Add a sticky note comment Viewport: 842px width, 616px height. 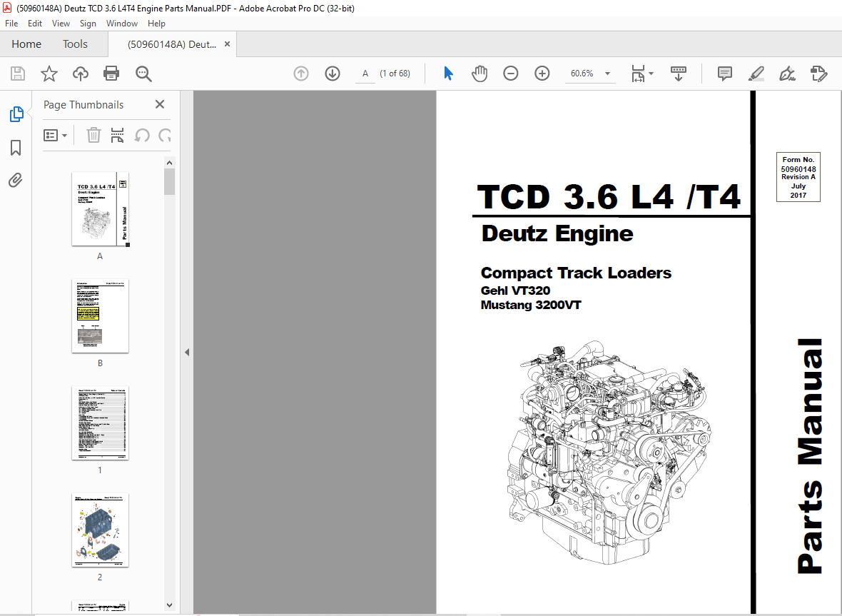click(725, 74)
